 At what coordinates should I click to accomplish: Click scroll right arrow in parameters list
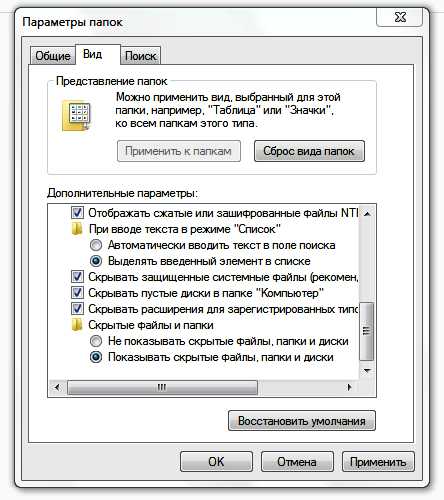[x=349, y=387]
